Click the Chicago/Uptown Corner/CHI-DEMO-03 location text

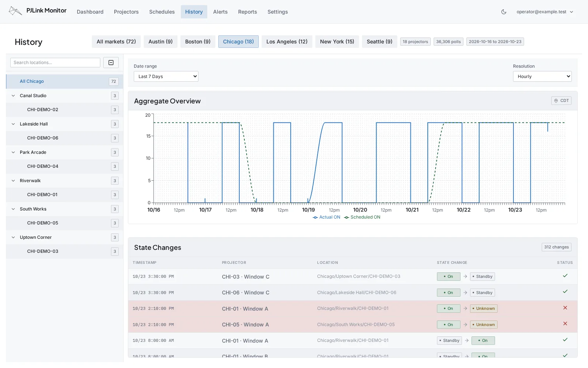coord(359,276)
